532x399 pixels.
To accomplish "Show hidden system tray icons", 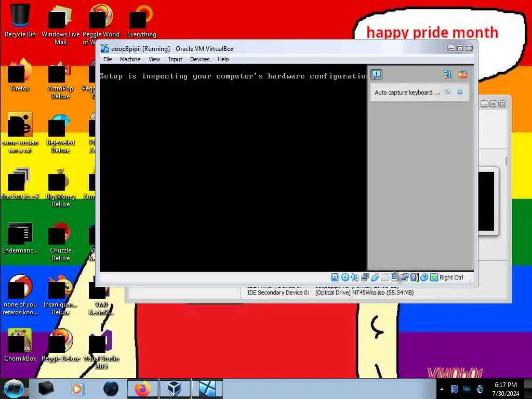I will [x=442, y=389].
